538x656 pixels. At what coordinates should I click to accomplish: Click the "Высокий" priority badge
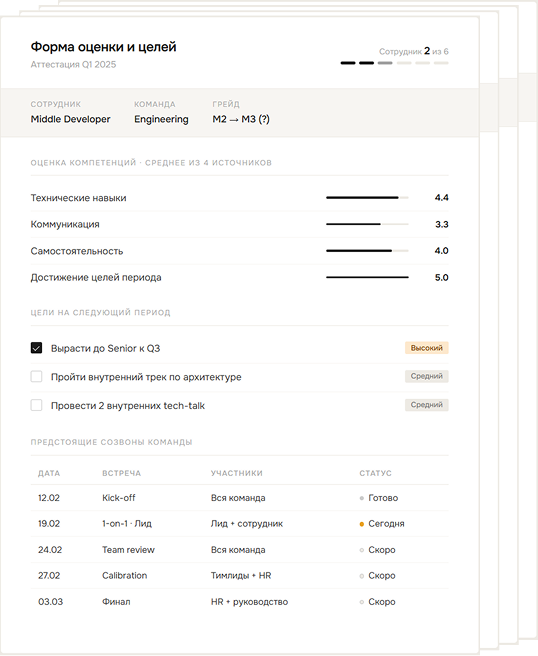(x=426, y=348)
